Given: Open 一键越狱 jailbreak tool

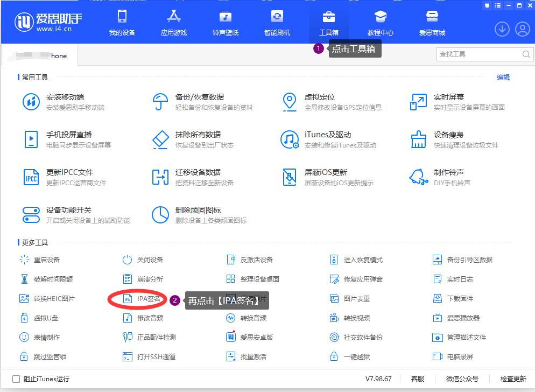Looking at the screenshot, I should click(350, 357).
